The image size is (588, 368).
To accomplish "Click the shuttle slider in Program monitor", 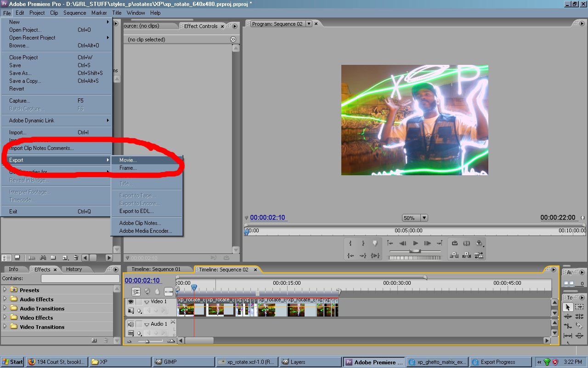I will click(415, 251).
